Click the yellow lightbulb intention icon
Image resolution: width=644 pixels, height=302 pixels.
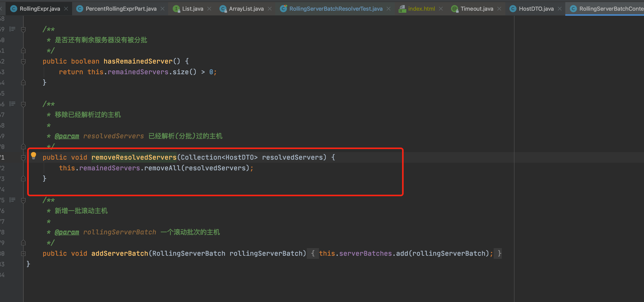click(x=34, y=155)
